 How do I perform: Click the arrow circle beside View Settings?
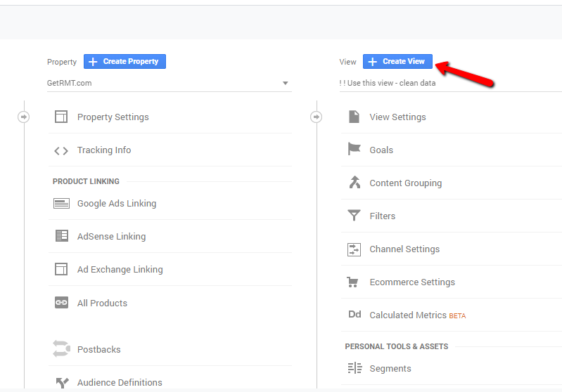coord(316,117)
